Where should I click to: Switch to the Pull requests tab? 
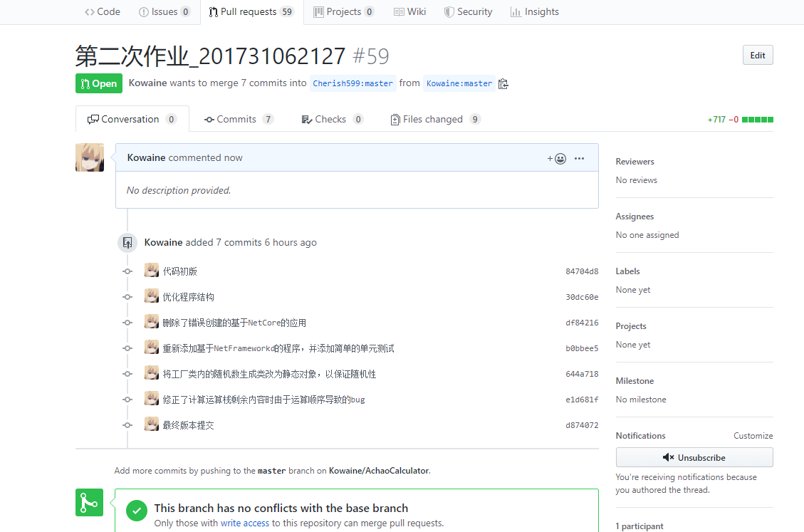coord(251,12)
